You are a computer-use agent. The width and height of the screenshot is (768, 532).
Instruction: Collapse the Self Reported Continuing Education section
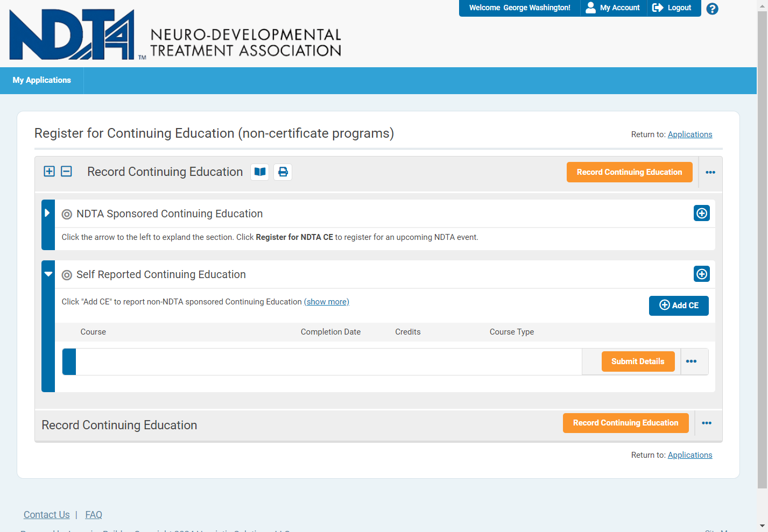(48, 274)
